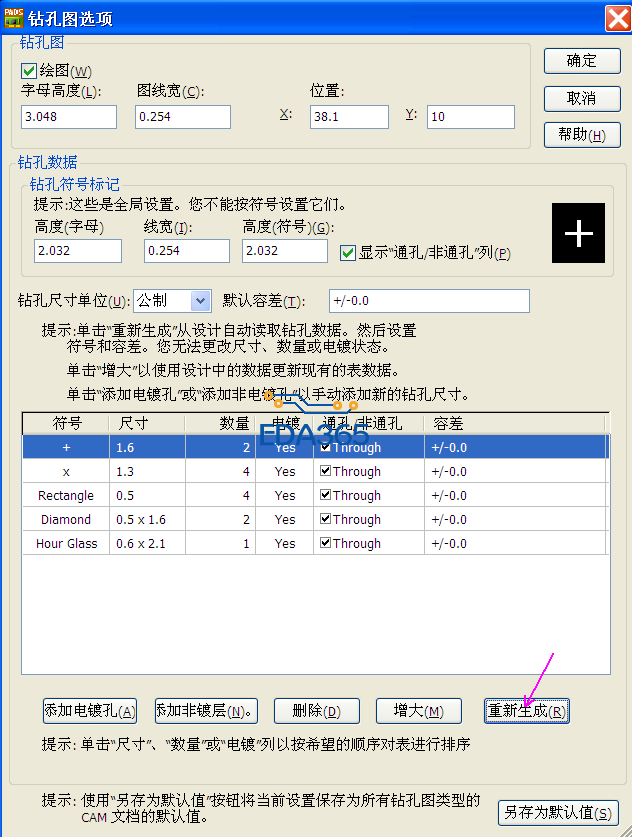Select the + symbol row cell
Screen dimensions: 632x837
[x=66, y=447]
